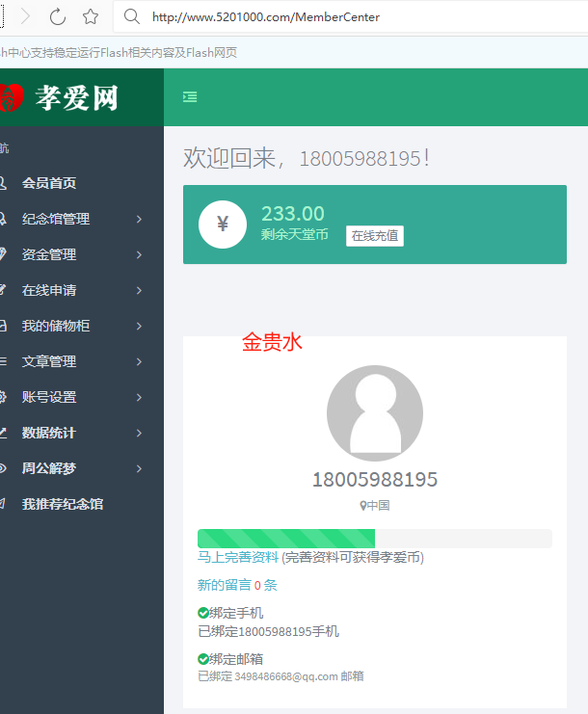588x714 pixels.
Task: Follow the 马上完善资料 link
Action: tap(238, 557)
